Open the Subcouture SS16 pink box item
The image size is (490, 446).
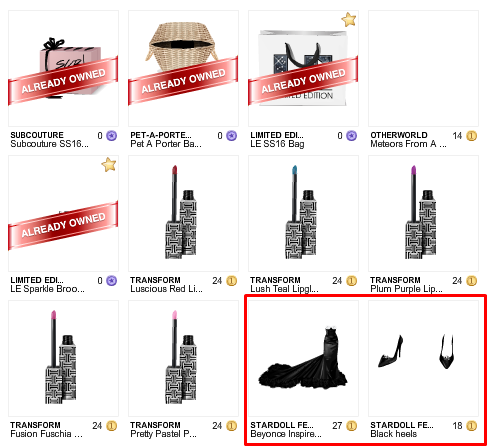click(x=63, y=68)
